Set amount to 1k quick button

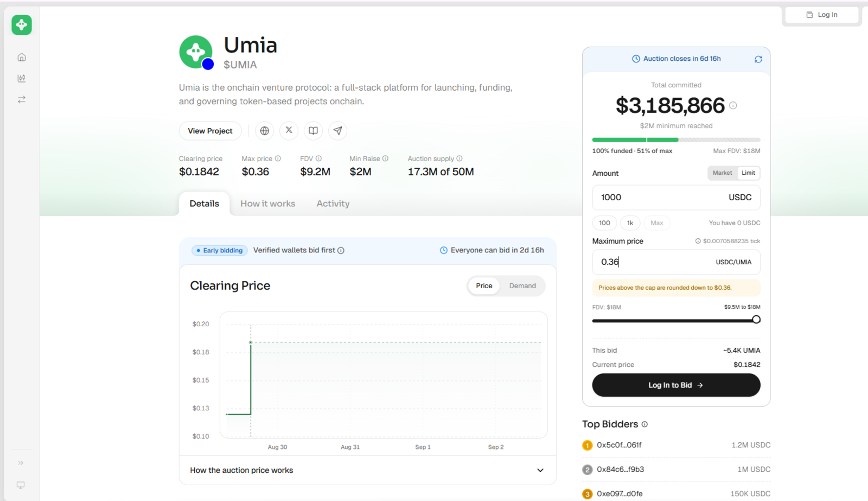tap(630, 223)
